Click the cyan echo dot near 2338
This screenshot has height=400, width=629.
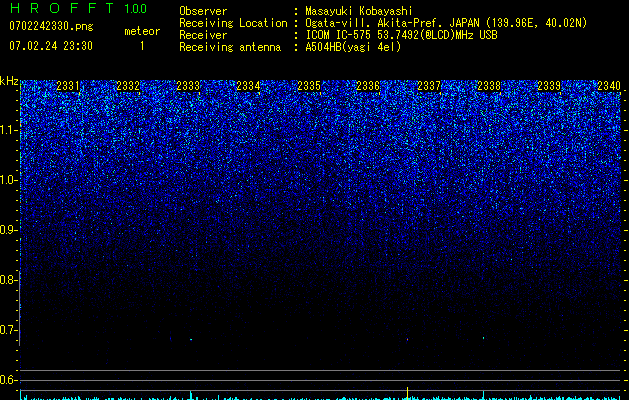483,338
